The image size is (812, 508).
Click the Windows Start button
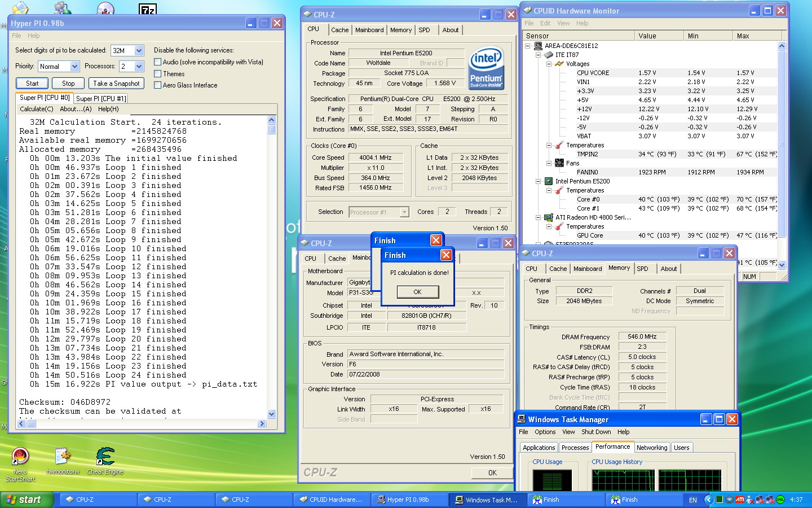point(27,500)
